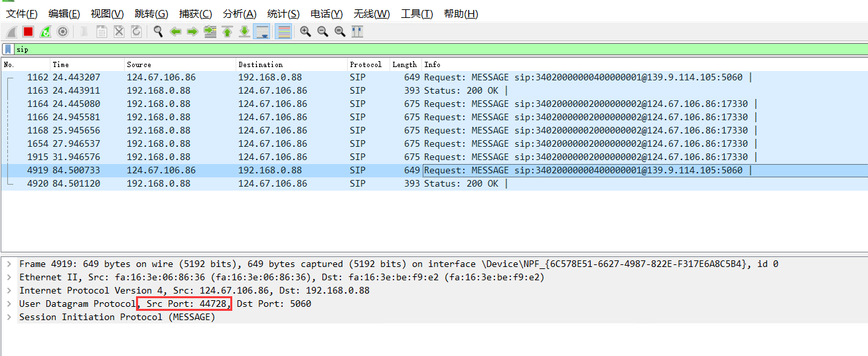Open find packet magnifier tool
Image resolution: width=868 pixels, height=356 pixels.
(x=158, y=31)
